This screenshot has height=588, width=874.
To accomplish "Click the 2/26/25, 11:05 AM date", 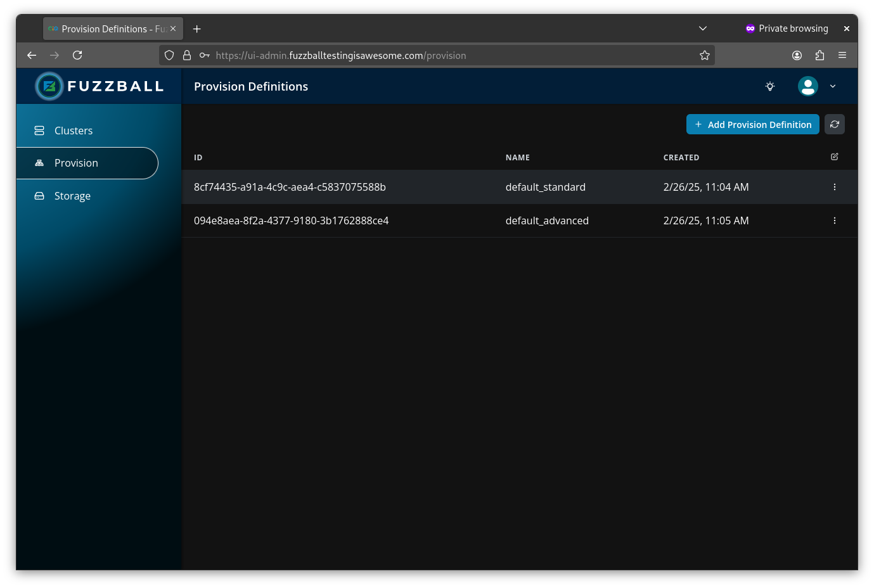I will click(706, 220).
